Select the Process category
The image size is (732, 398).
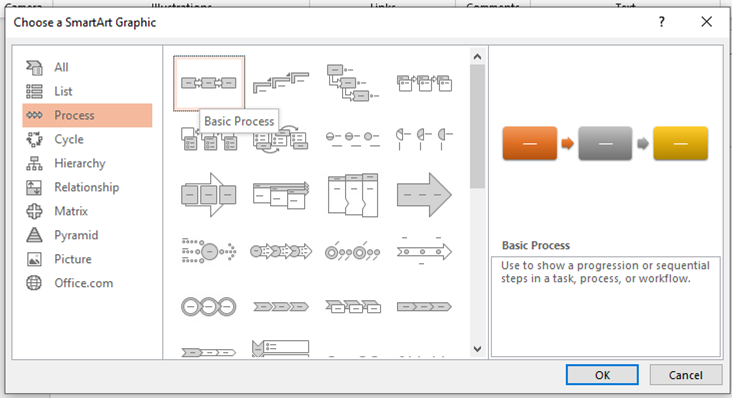click(x=87, y=115)
